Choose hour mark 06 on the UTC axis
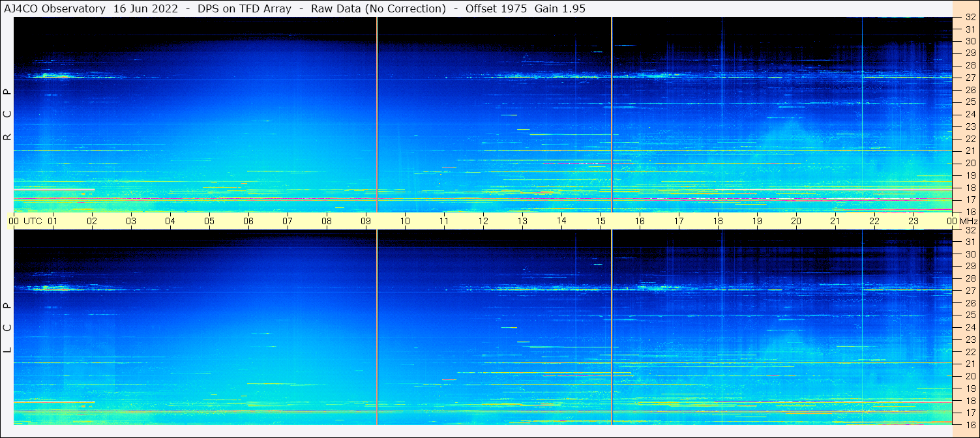 point(248,221)
